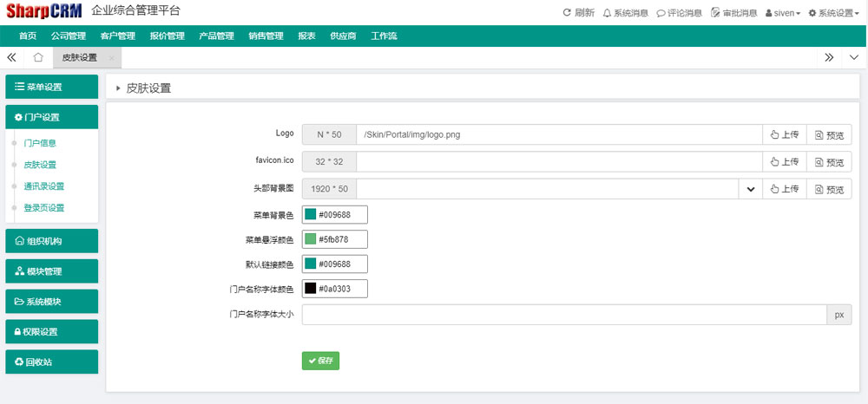Collapse the 皮肤设置 panel header triangle
The image size is (868, 404).
point(118,88)
